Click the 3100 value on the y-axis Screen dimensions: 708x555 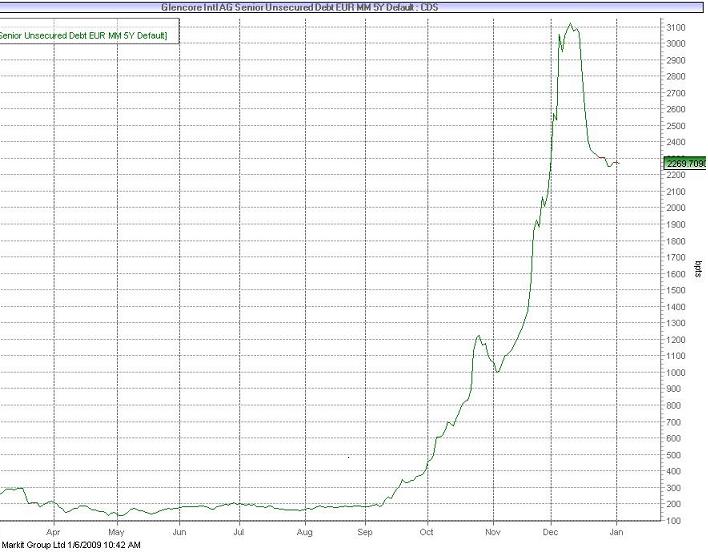point(675,27)
